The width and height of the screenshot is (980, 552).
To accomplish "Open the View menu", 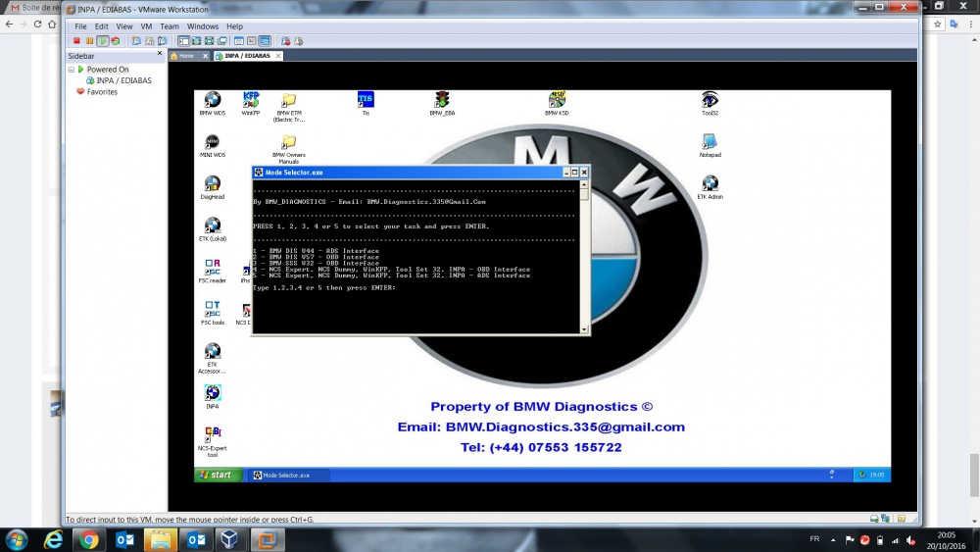I will coord(123,26).
